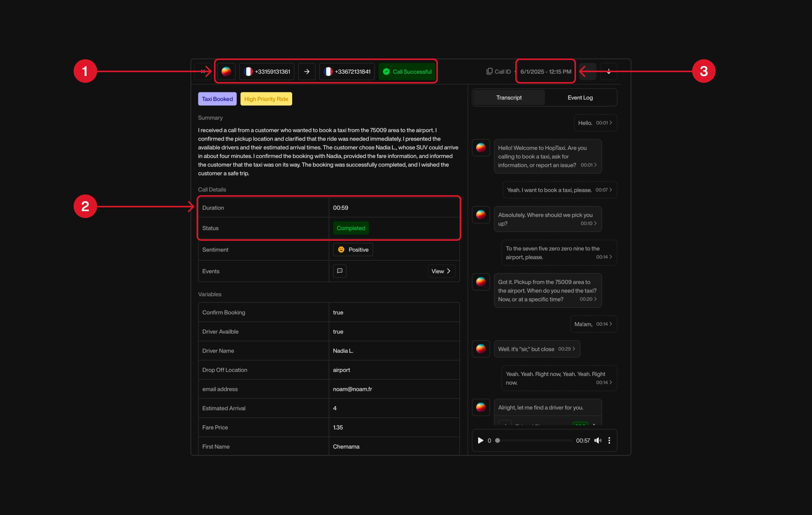This screenshot has height=515, width=812.
Task: Mute the recording playback volume
Action: (598, 441)
